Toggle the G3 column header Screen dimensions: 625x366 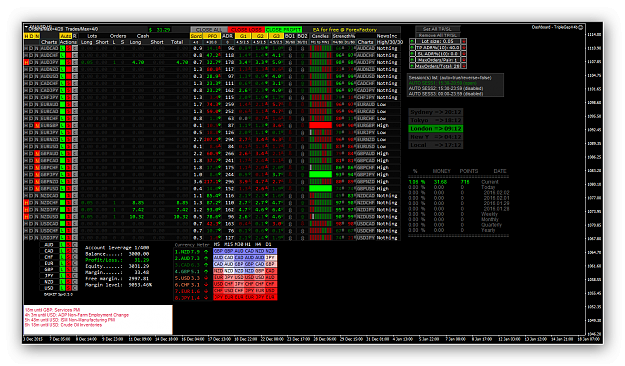pyautogui.click(x=276, y=36)
